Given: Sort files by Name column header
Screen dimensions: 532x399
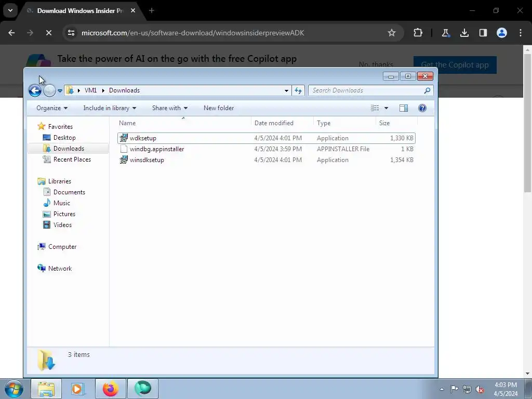Looking at the screenshot, I should [183, 123].
